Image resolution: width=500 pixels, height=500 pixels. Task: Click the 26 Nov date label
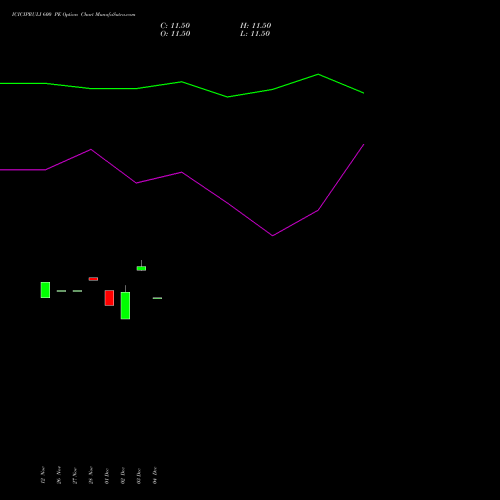(x=59, y=475)
